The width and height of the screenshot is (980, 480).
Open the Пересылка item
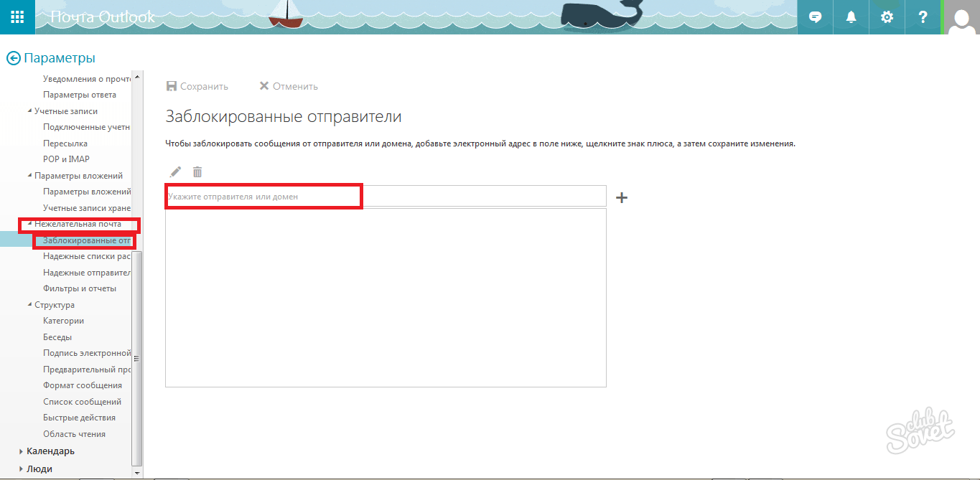(x=65, y=143)
